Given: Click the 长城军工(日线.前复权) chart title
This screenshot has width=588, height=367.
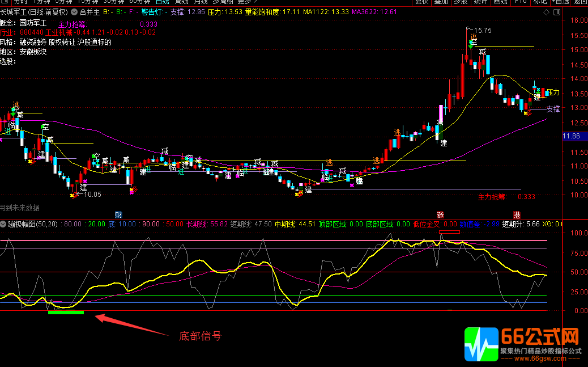Looking at the screenshot, I should (34, 12).
